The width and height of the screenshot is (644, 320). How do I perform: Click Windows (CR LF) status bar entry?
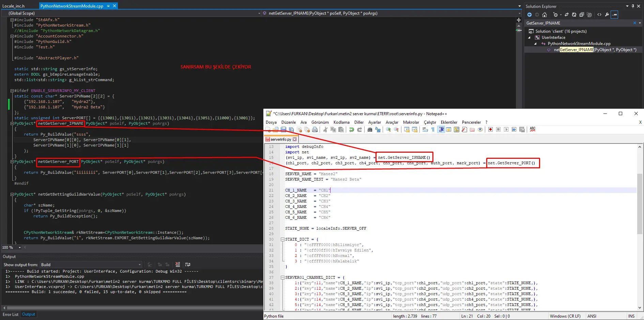tap(565, 316)
